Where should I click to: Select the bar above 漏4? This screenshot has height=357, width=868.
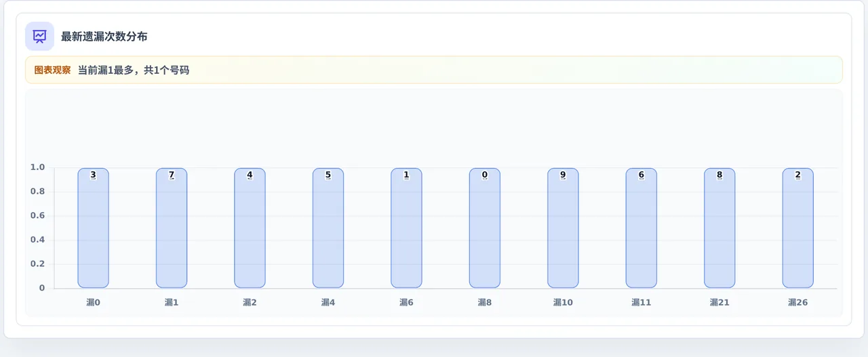point(328,228)
